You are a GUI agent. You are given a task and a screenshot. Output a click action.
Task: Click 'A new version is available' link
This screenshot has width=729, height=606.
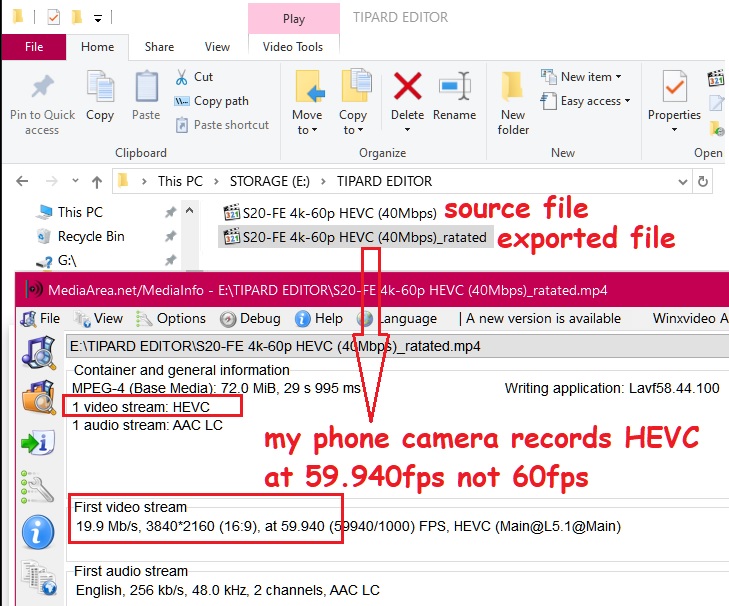pos(543,319)
